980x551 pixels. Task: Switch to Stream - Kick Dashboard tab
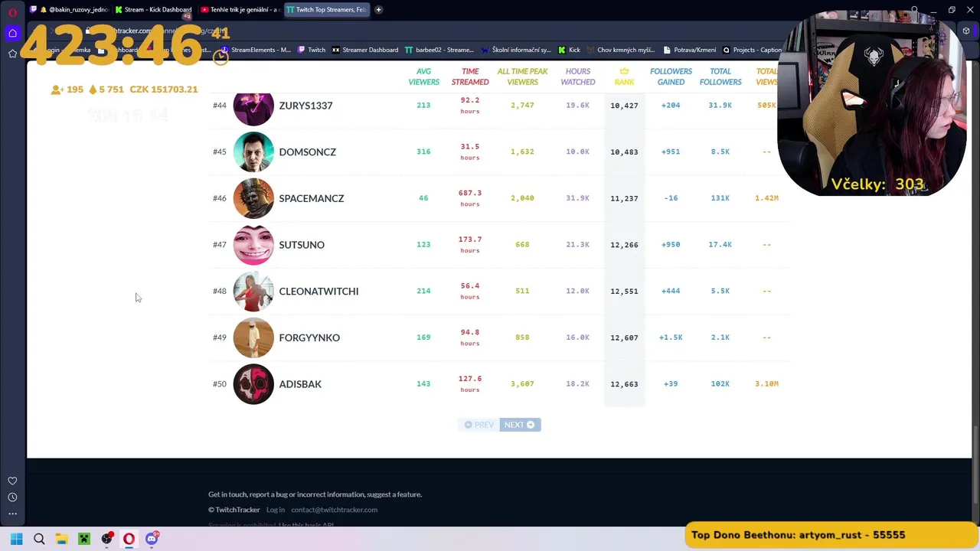(153, 10)
